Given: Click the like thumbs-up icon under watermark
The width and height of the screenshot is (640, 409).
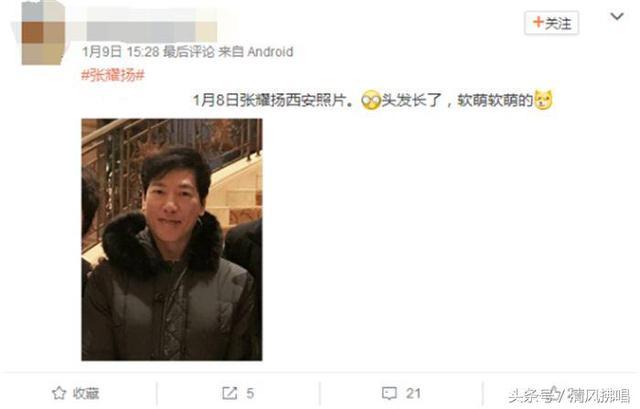Looking at the screenshot, I should 553,393.
